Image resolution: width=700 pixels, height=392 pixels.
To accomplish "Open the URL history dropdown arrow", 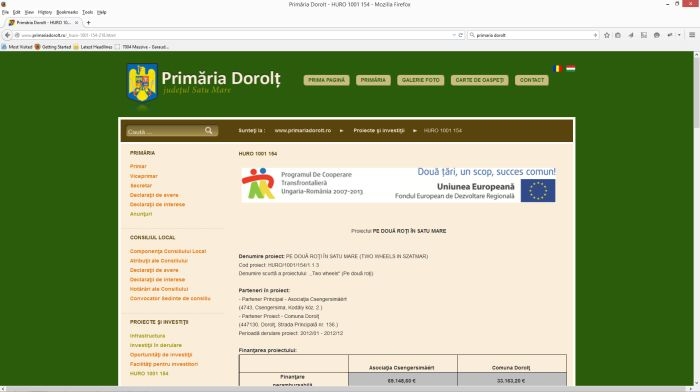I will click(454, 35).
